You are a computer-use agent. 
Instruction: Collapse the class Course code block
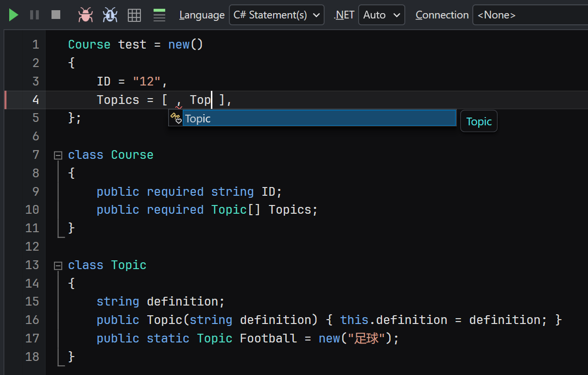pyautogui.click(x=58, y=155)
